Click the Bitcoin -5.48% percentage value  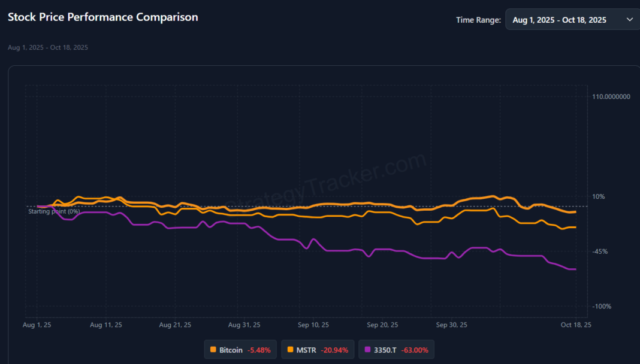pyautogui.click(x=259, y=350)
